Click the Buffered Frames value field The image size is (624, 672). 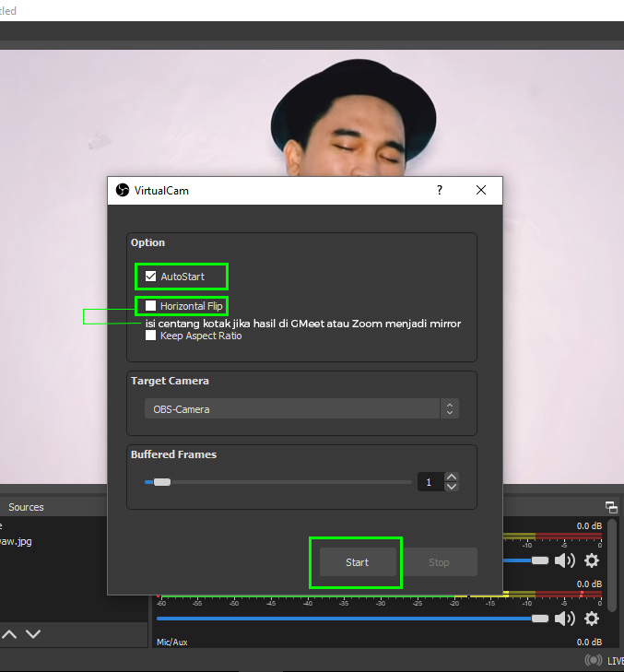430,482
